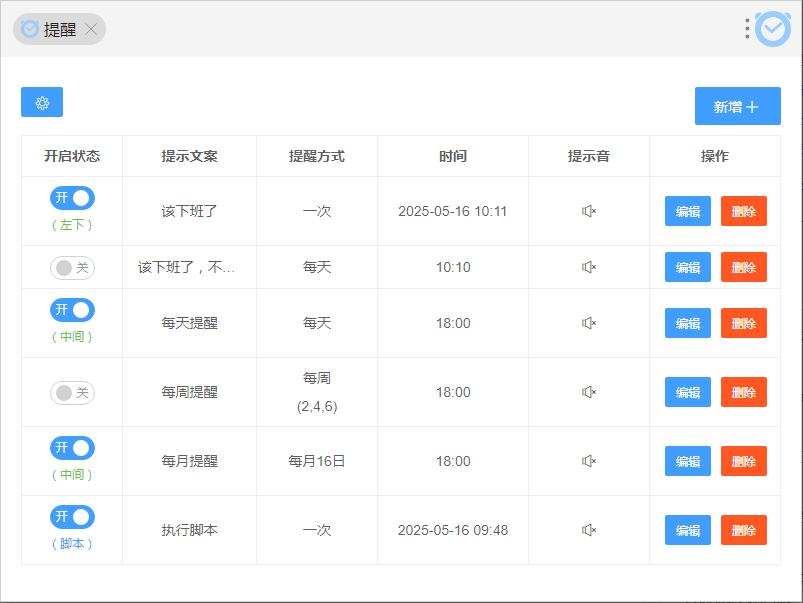803x603 pixels.
Task: Click the 提示音 column header
Action: (589, 156)
